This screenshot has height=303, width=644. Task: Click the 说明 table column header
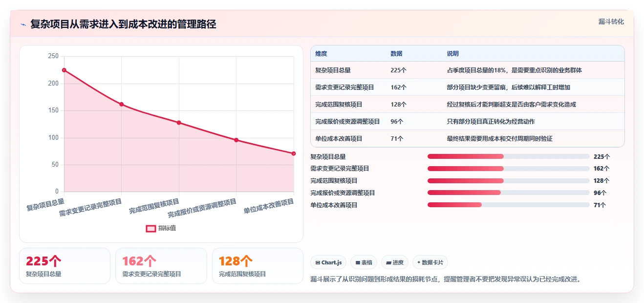tap(453, 54)
